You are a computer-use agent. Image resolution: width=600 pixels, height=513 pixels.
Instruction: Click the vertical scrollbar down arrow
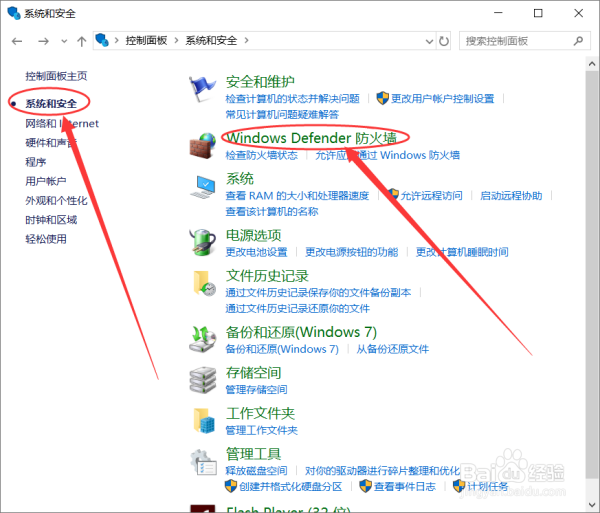(x=592, y=505)
